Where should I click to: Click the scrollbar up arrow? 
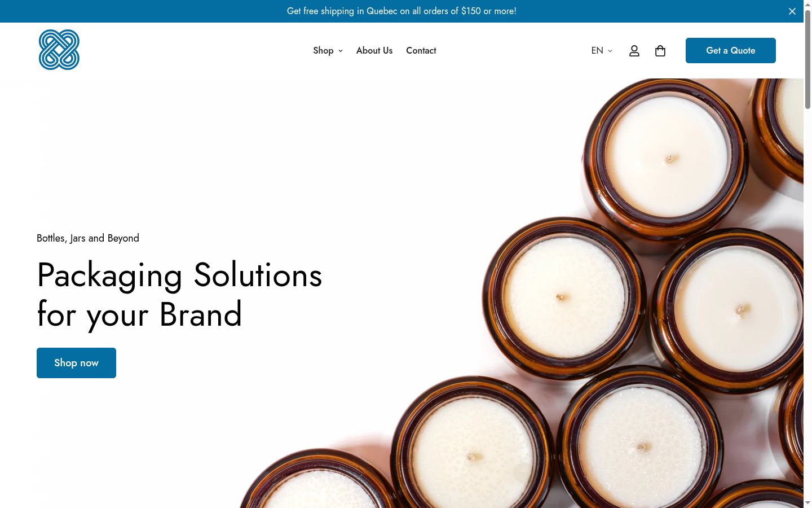pos(807,5)
